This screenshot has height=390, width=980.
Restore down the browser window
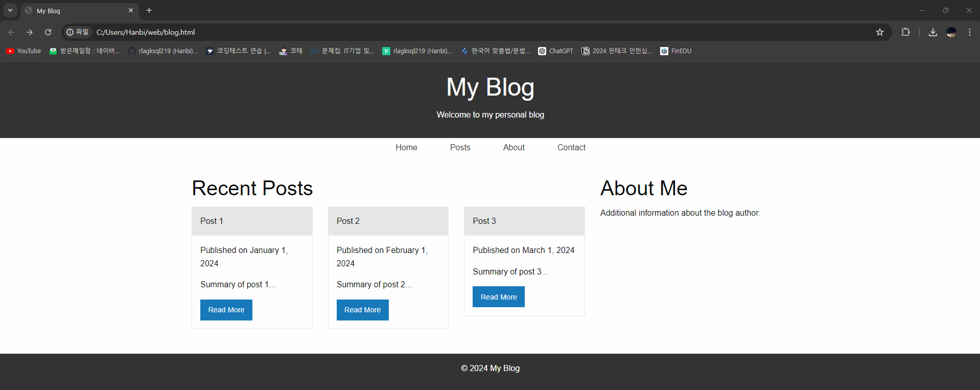[946, 10]
